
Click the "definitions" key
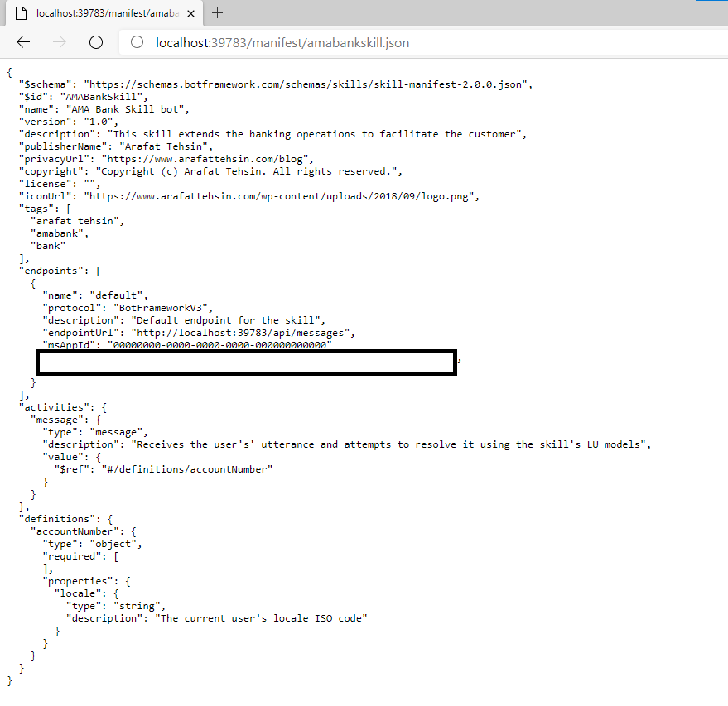pos(56,519)
